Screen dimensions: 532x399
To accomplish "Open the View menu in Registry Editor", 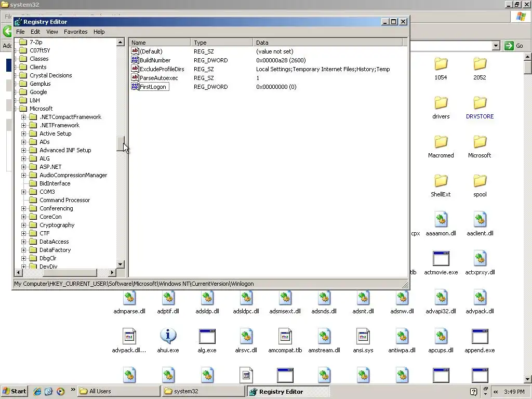I will 52,32.
